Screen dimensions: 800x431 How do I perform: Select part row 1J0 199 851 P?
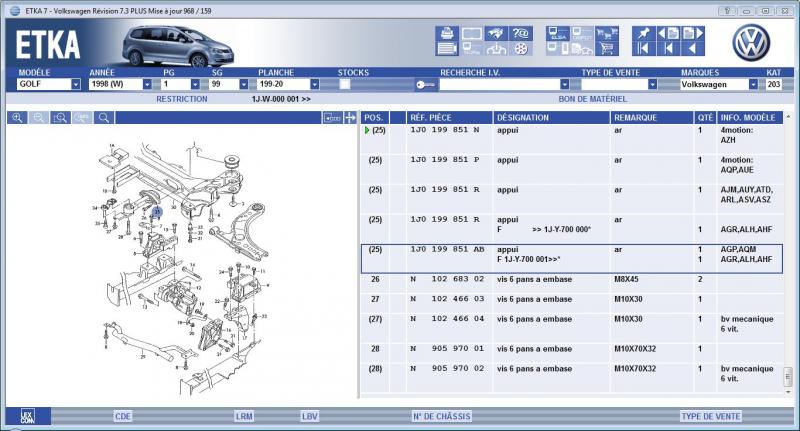pos(571,169)
